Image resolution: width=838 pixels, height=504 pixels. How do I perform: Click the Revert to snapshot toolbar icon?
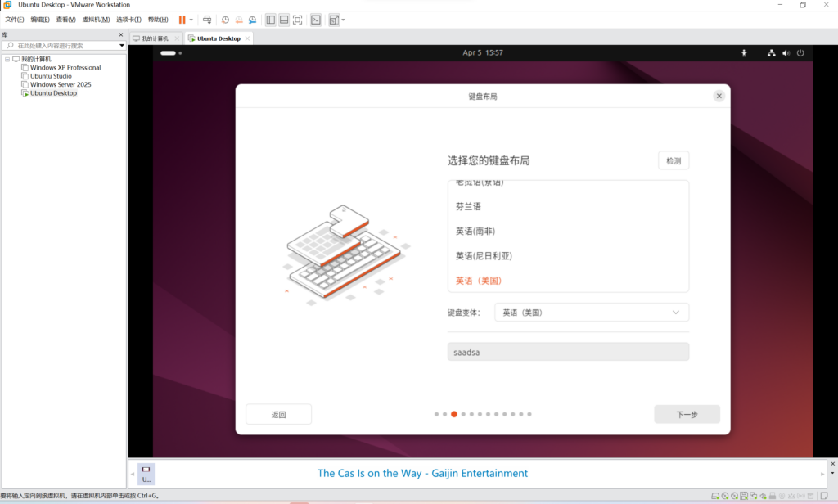click(x=239, y=20)
